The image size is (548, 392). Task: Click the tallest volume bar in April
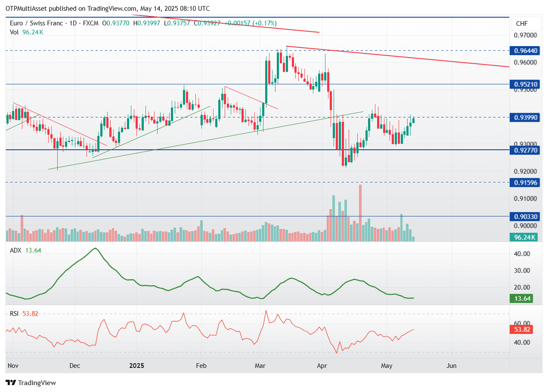point(360,213)
